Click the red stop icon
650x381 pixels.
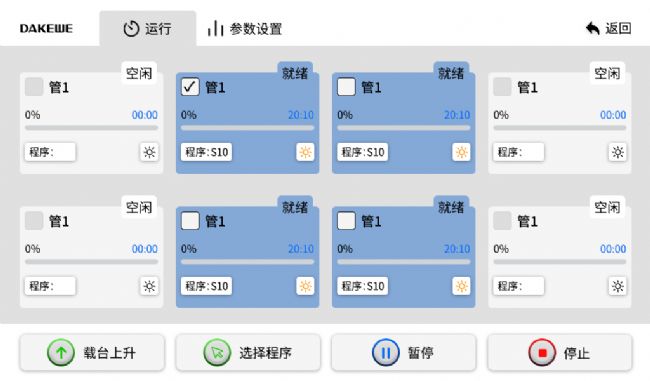tap(542, 353)
